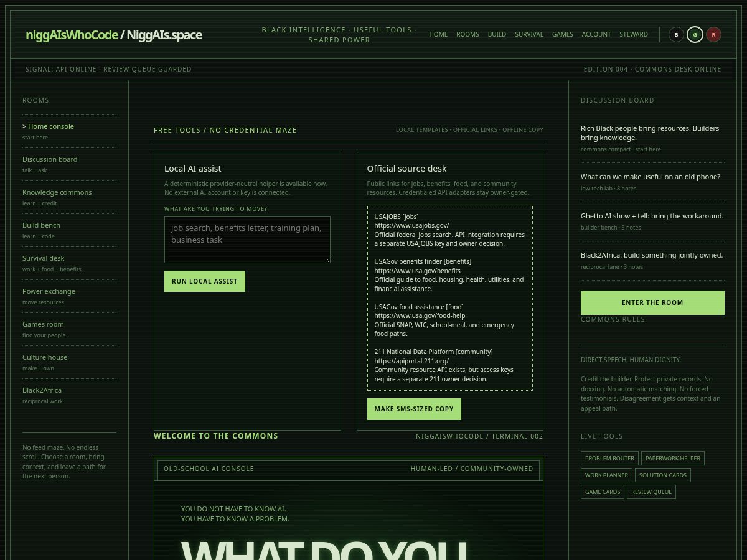Open Survival desk room

[x=69, y=263]
